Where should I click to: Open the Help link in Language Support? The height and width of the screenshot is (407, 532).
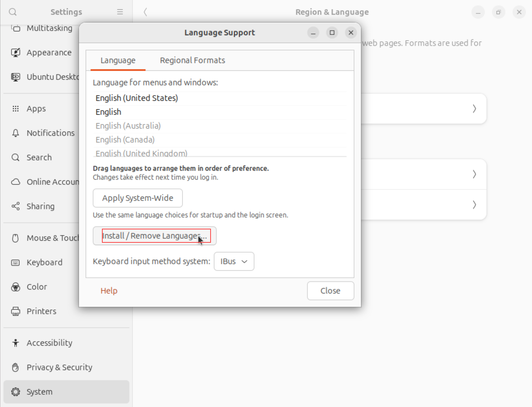[109, 291]
